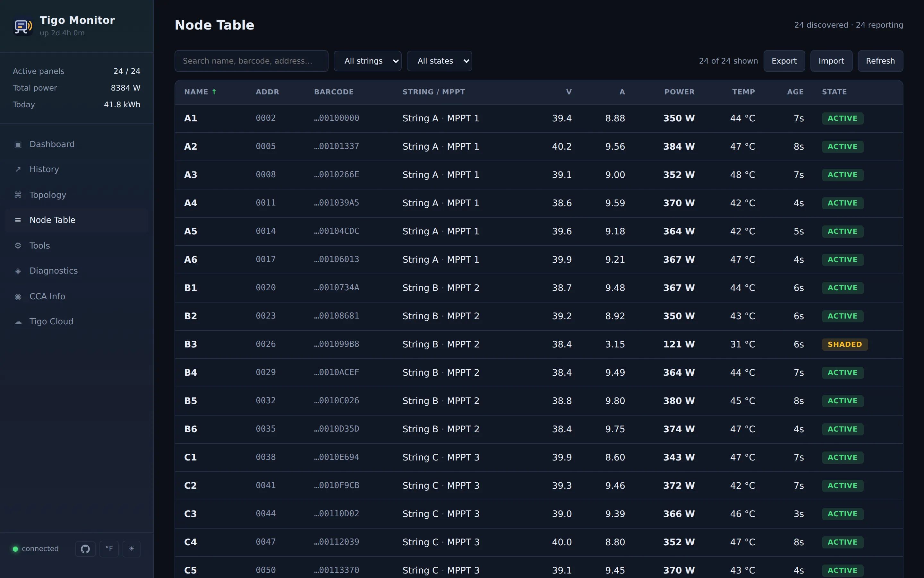Click barcode …0010266E
Screen dimensions: 924x578
tap(336, 175)
